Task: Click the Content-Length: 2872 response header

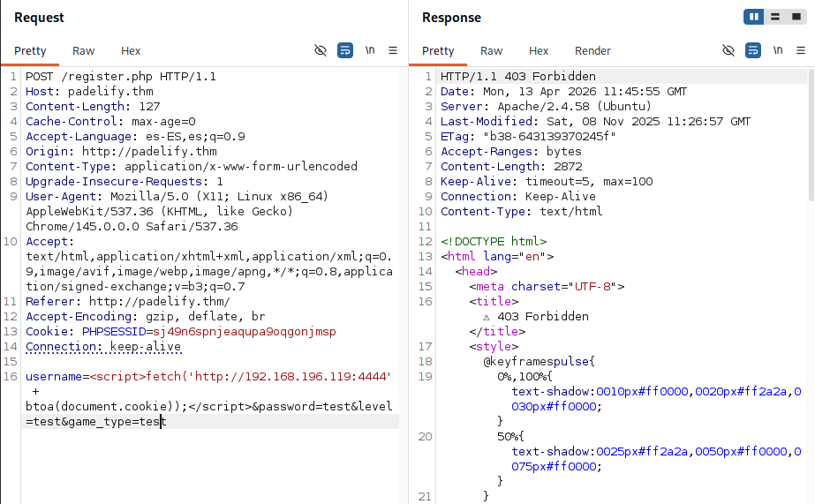Action: tap(511, 167)
